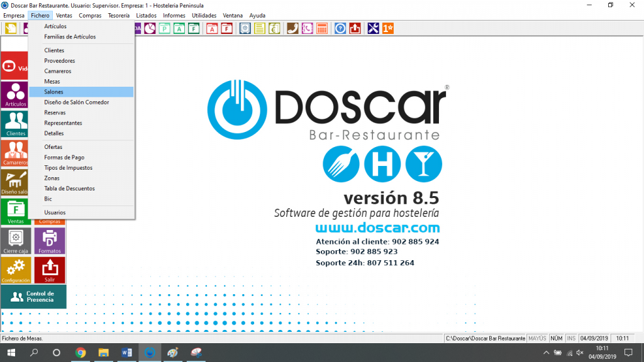Open the Formatos printer tile

[x=50, y=241]
